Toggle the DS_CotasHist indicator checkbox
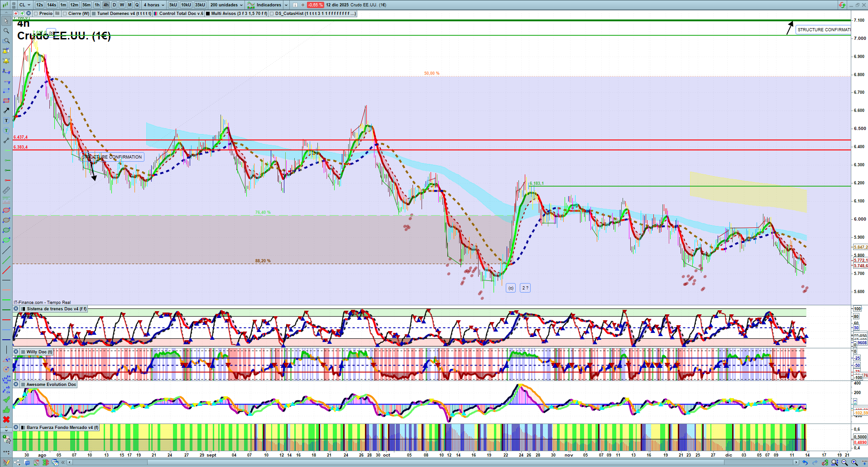The width and height of the screenshot is (868, 467). [x=272, y=14]
